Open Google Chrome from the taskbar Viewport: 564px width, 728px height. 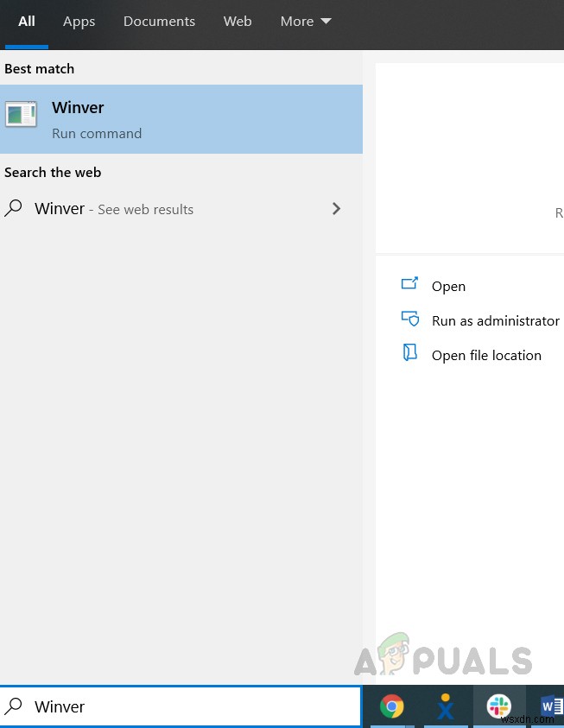click(x=392, y=707)
